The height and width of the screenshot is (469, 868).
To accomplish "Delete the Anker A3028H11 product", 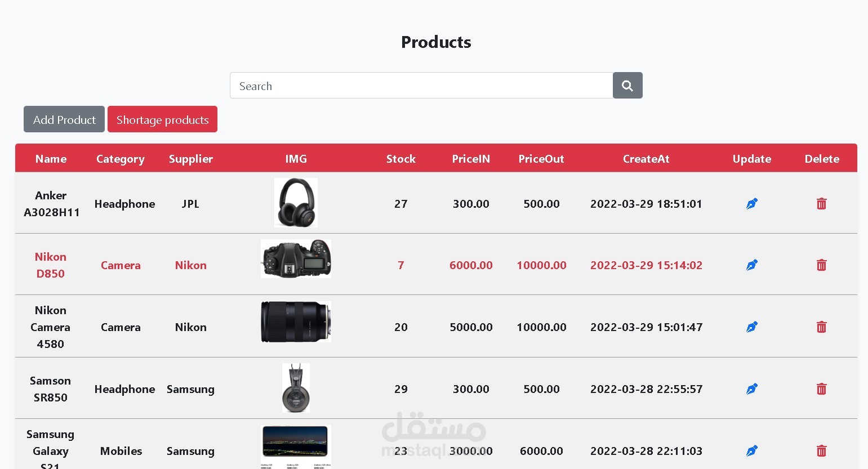I will click(822, 203).
